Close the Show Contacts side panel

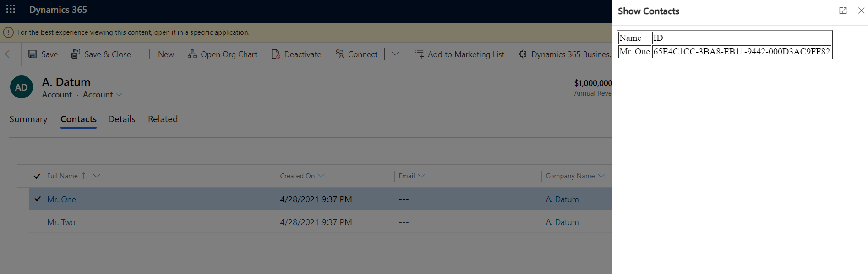click(x=861, y=11)
